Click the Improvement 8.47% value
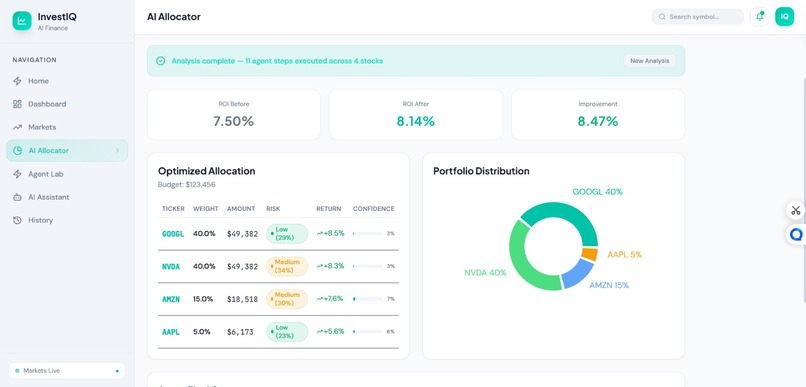The height and width of the screenshot is (387, 806). [x=598, y=121]
